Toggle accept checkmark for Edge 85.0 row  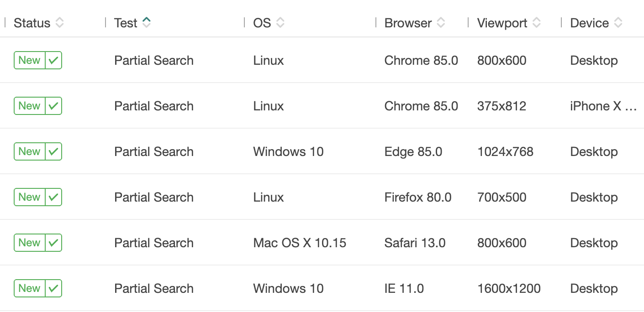tap(53, 151)
